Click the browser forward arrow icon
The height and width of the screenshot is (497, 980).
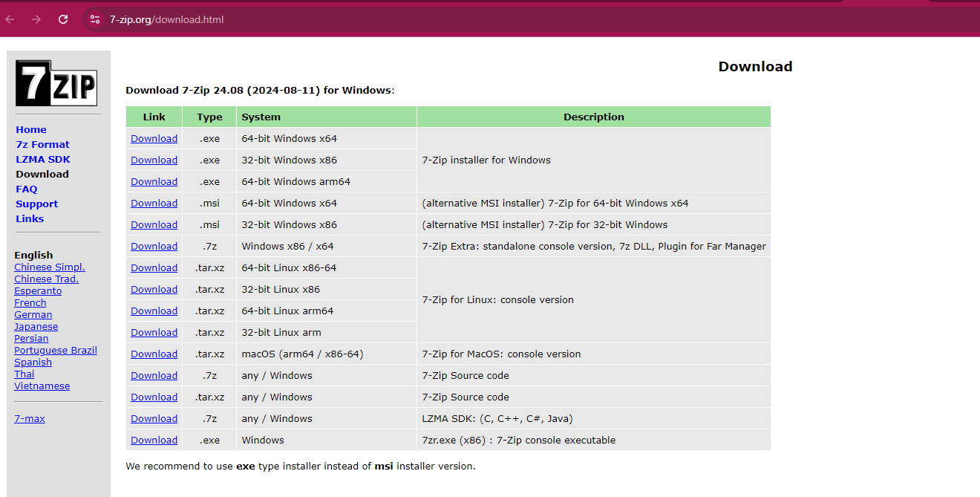click(x=36, y=19)
